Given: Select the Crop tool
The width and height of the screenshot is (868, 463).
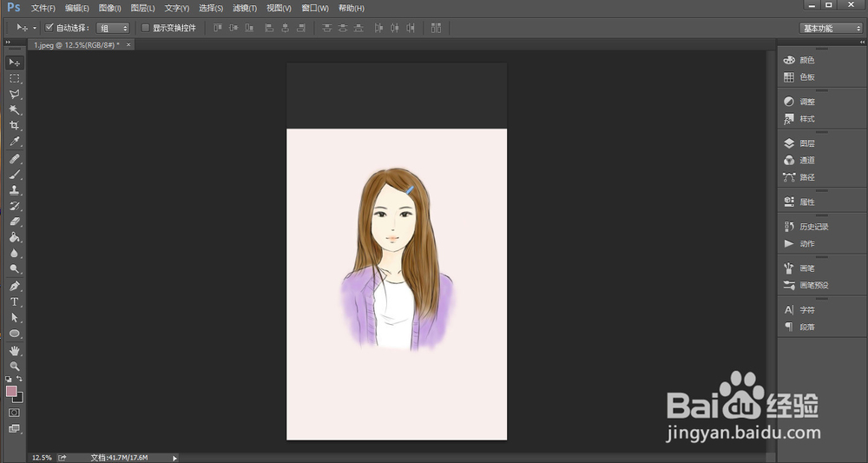Looking at the screenshot, I should click(15, 126).
